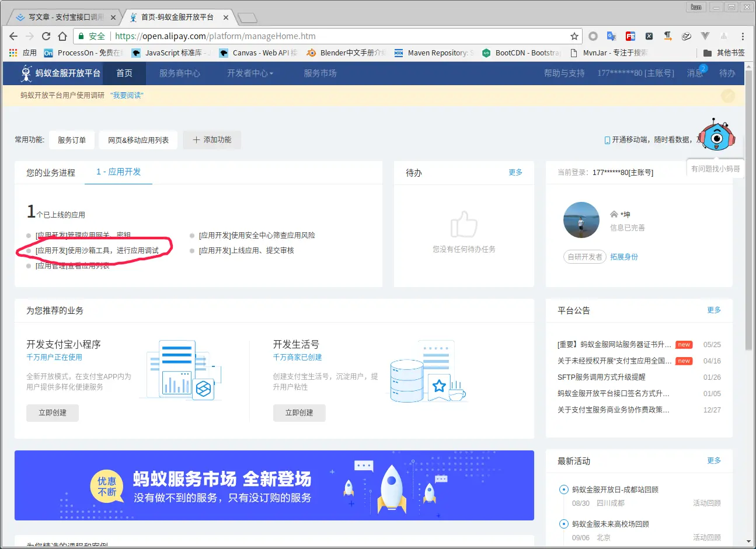Click 立即创建 for 开发支付宝小程序
Screen dimensions: 756x549
point(53,412)
